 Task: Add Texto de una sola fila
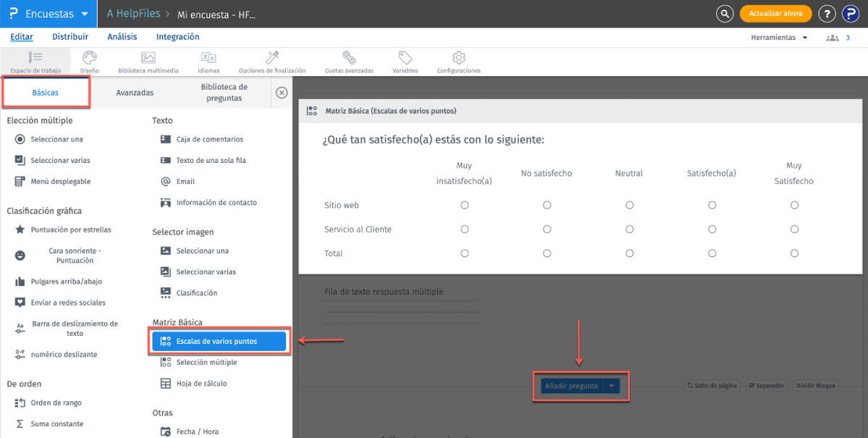point(203,160)
